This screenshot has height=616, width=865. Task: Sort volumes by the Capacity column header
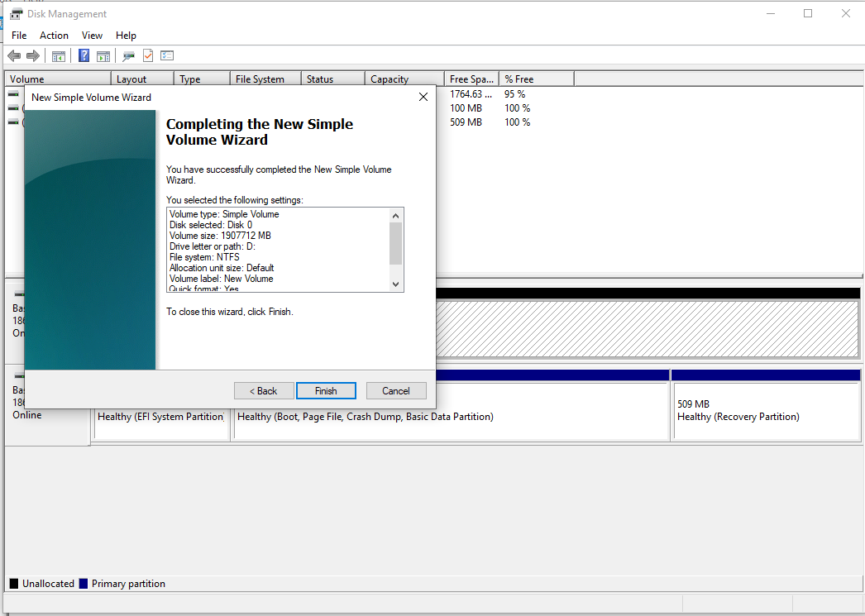point(389,78)
